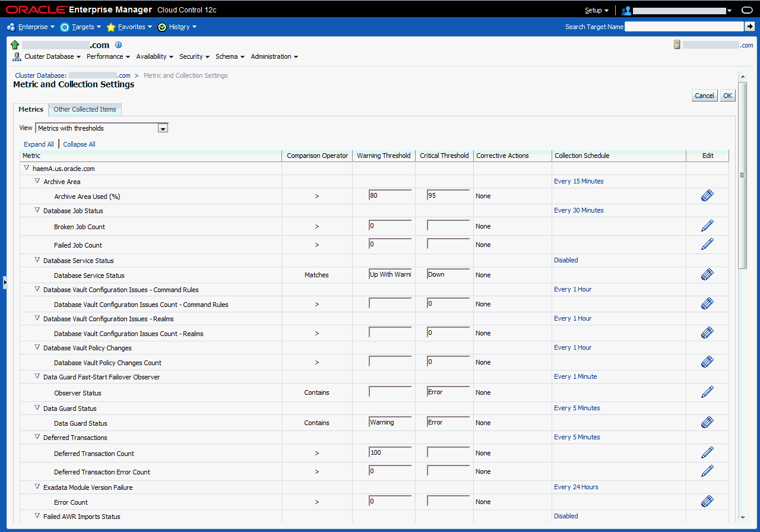Open the Targets menu
The image size is (760, 532).
pyautogui.click(x=81, y=27)
